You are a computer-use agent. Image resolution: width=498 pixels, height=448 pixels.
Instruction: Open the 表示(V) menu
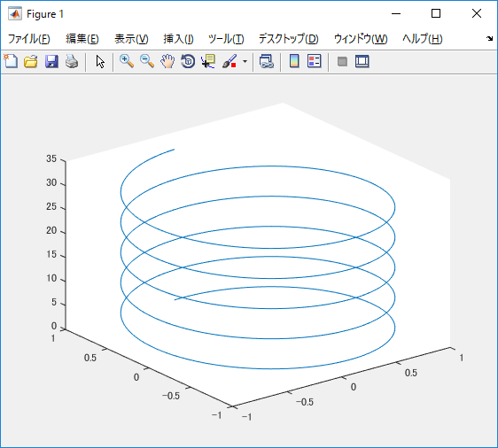131,39
